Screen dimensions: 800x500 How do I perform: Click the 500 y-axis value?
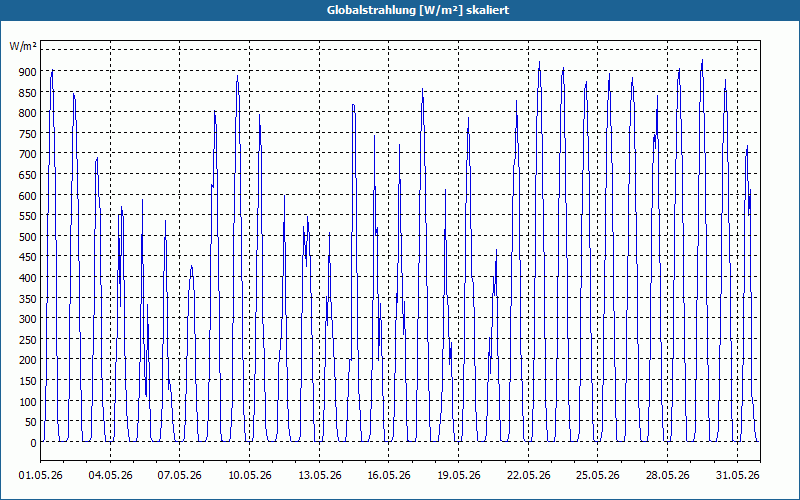(x=27, y=237)
